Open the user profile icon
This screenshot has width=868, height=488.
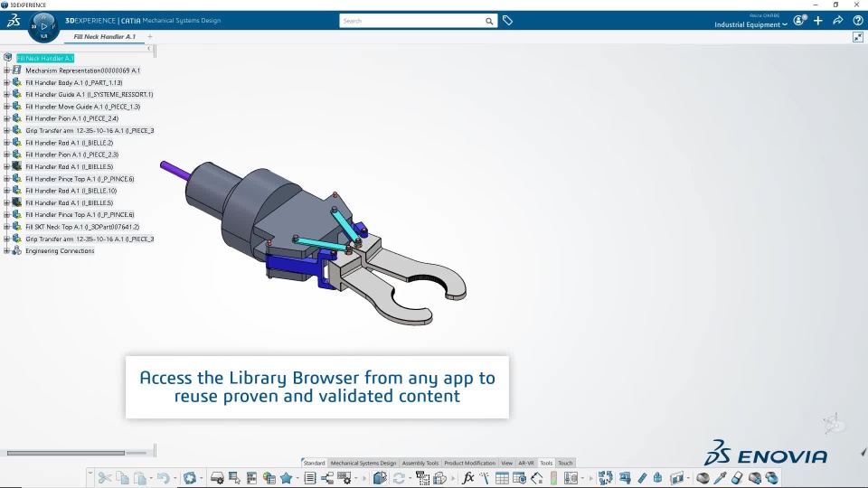(x=799, y=21)
